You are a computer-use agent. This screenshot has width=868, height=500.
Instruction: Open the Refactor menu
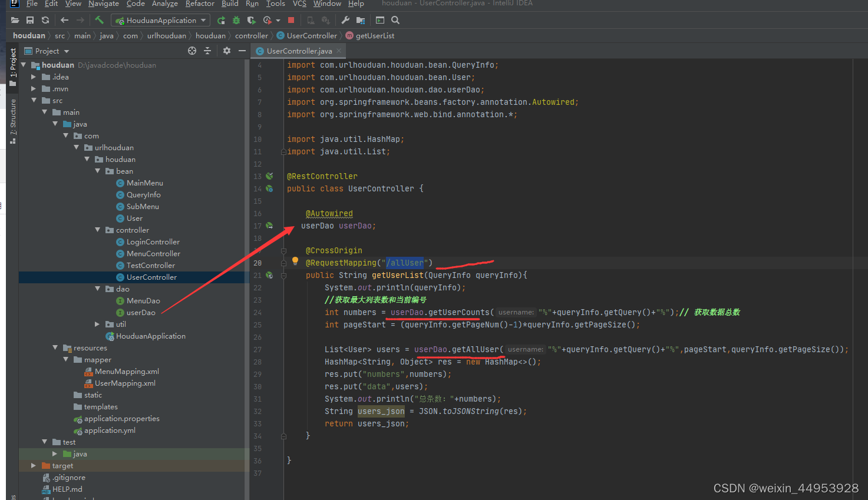[200, 4]
